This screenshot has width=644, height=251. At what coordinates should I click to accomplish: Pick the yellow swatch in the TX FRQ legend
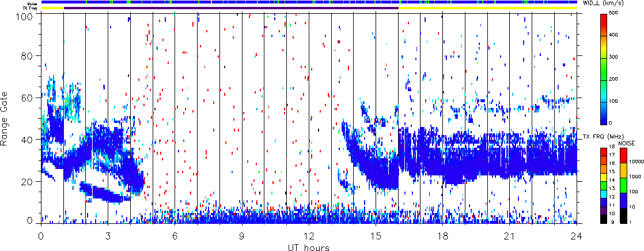click(603, 177)
